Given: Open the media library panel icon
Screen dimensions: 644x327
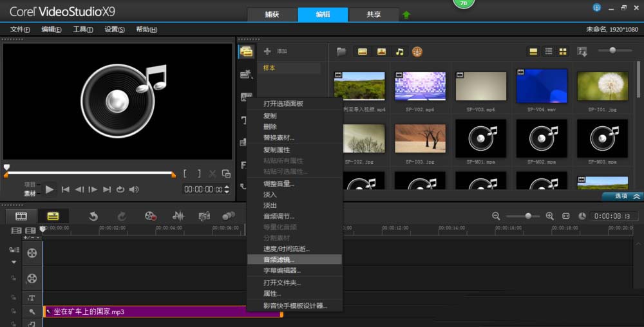Looking at the screenshot, I should pos(245,51).
